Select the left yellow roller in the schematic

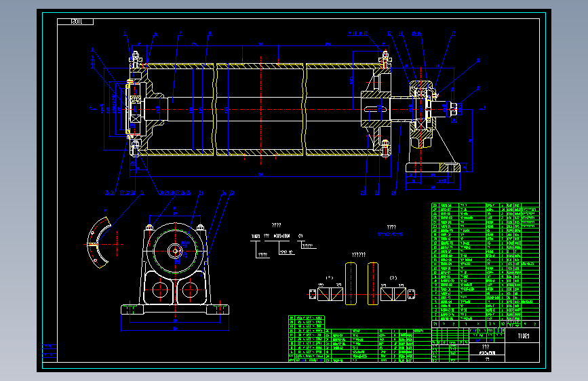[x=351, y=283]
